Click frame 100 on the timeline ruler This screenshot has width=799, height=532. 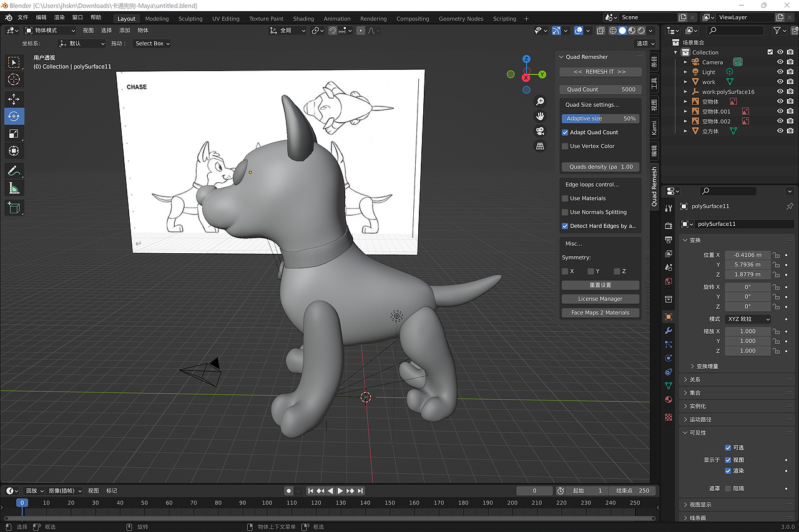pos(267,503)
